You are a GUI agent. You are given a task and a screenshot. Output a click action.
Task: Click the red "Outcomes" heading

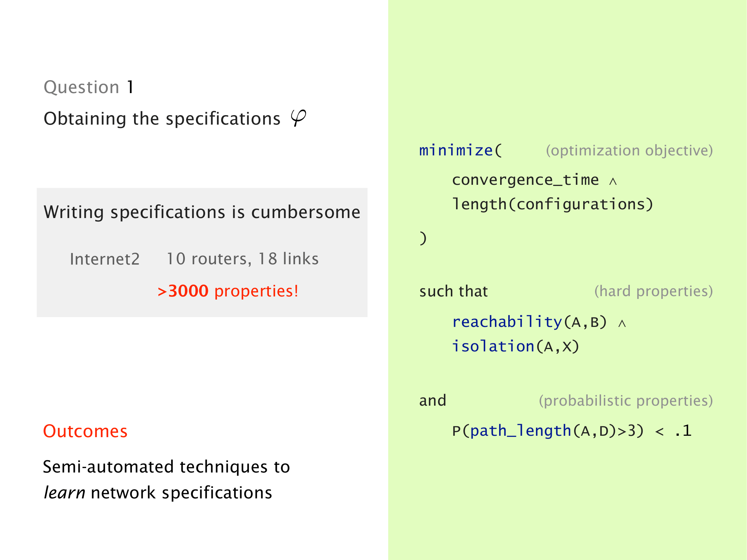click(x=85, y=431)
